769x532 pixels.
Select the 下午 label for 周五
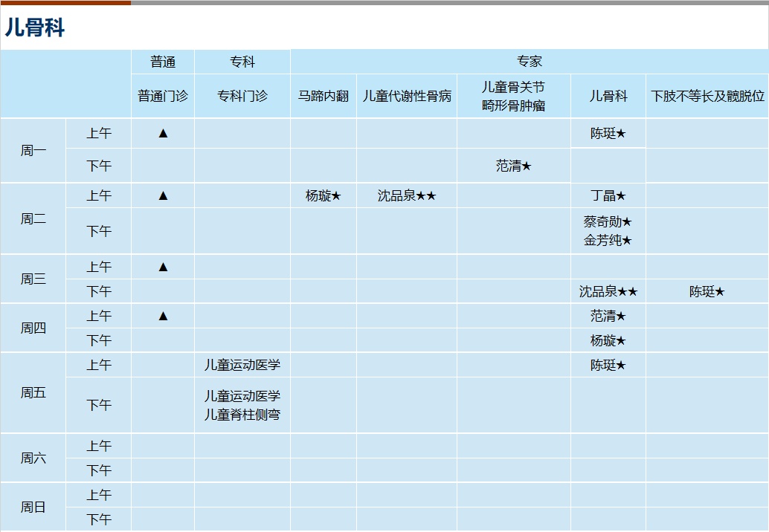(x=99, y=405)
